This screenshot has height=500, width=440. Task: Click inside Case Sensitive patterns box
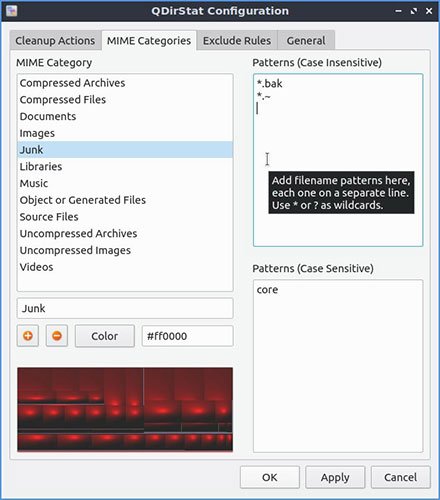[x=338, y=366]
